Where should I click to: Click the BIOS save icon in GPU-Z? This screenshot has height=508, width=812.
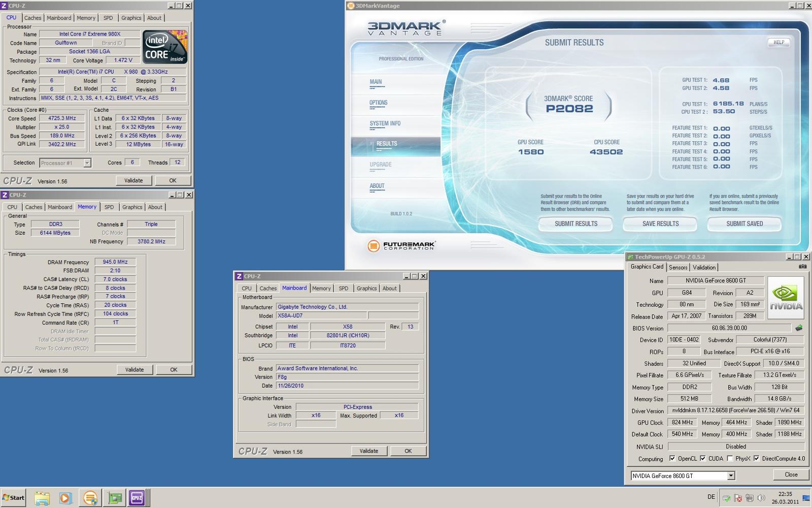(x=799, y=328)
